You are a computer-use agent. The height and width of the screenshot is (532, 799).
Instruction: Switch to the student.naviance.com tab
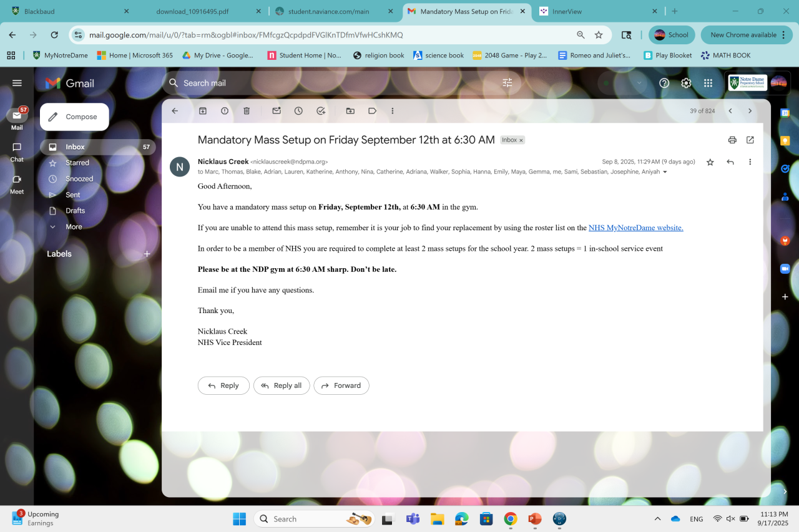pos(335,11)
